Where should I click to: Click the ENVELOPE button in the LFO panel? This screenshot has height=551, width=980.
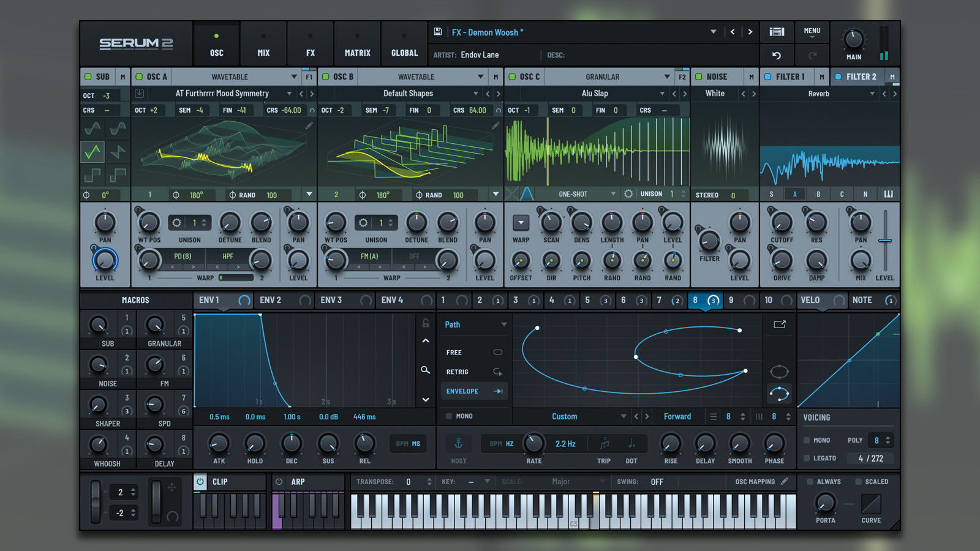(473, 391)
